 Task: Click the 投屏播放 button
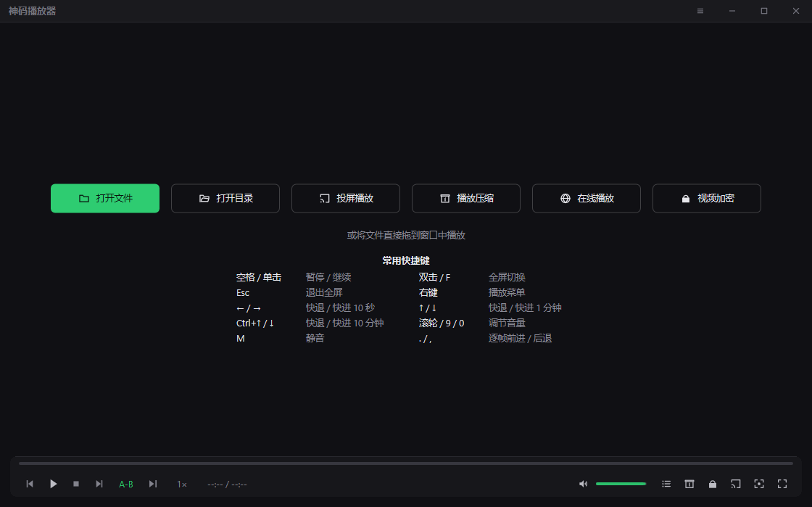346,198
